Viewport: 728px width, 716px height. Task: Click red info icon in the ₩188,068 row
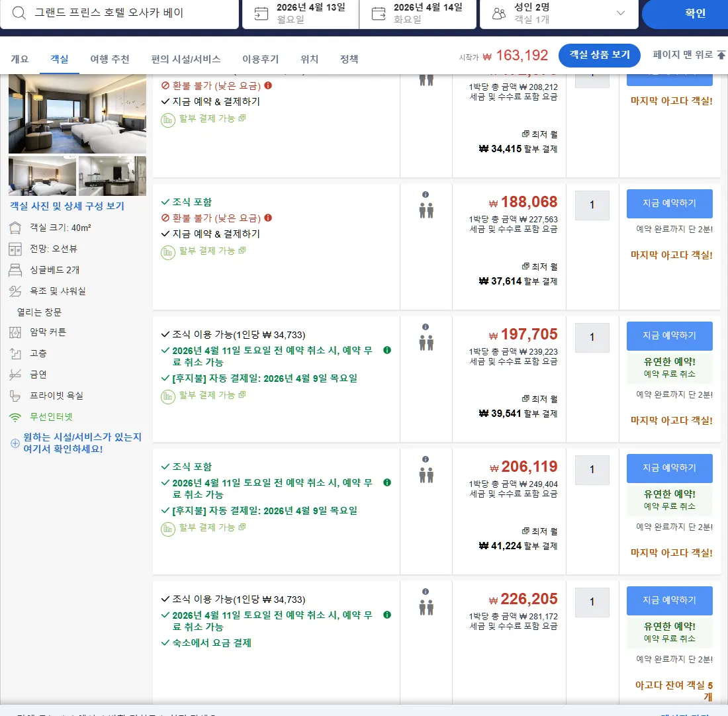point(268,218)
